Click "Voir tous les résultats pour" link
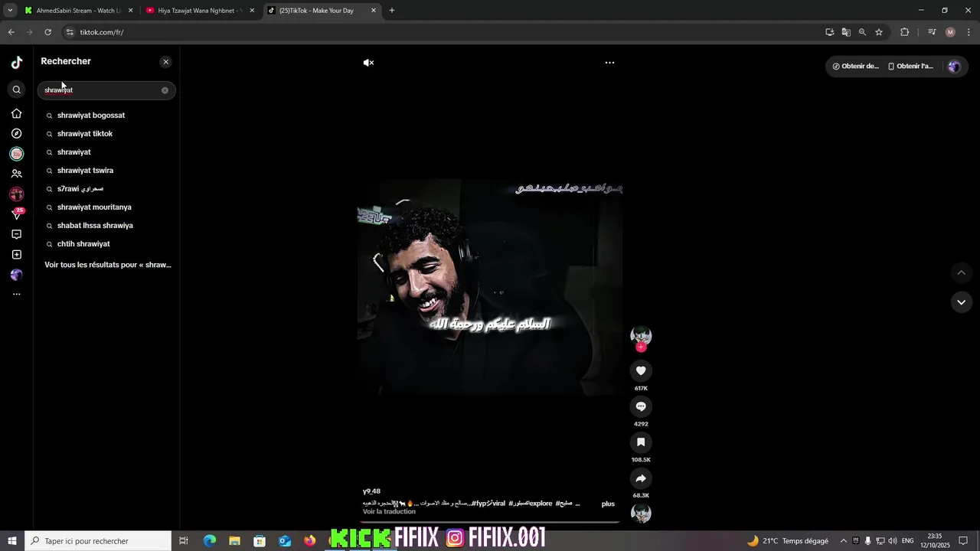Image resolution: width=980 pixels, height=551 pixels. coord(108,265)
